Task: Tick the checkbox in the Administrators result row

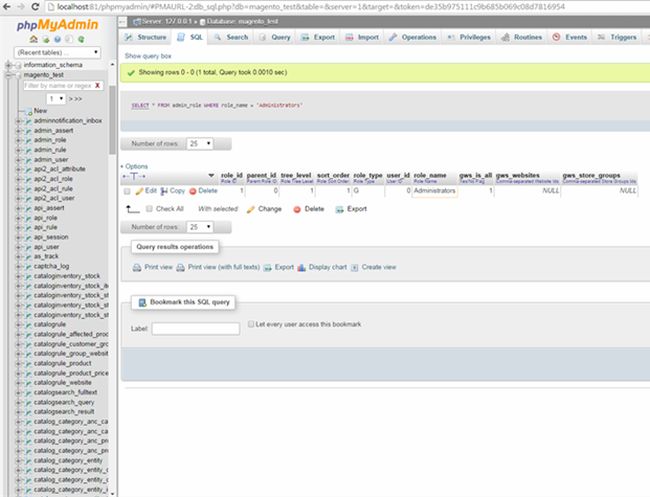Action: tap(127, 191)
